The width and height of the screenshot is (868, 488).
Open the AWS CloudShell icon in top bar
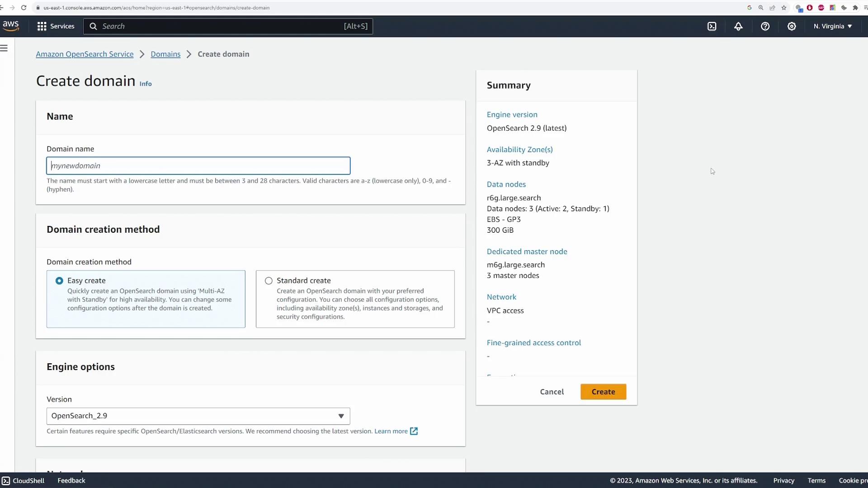tap(712, 26)
